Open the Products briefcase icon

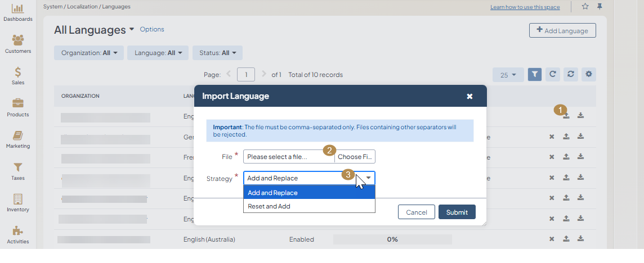tap(17, 107)
